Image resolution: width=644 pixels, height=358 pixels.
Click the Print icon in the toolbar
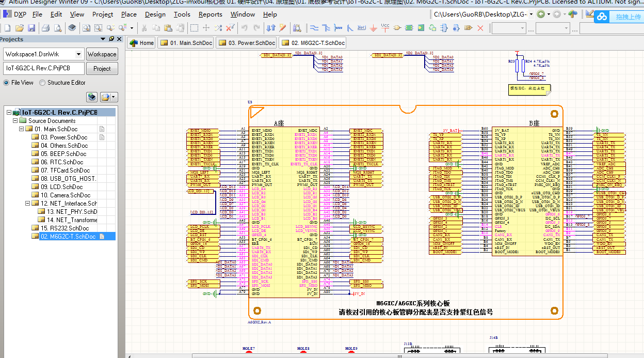coord(45,27)
